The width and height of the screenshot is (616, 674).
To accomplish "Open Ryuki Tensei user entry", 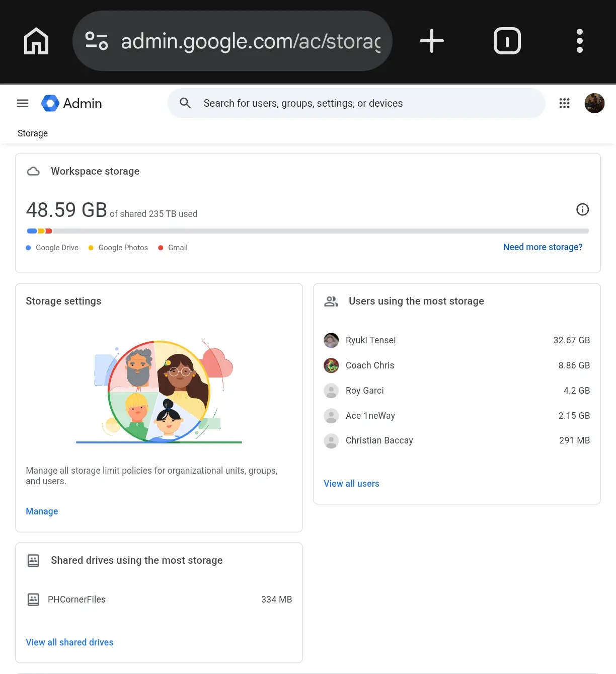I will coord(456,340).
